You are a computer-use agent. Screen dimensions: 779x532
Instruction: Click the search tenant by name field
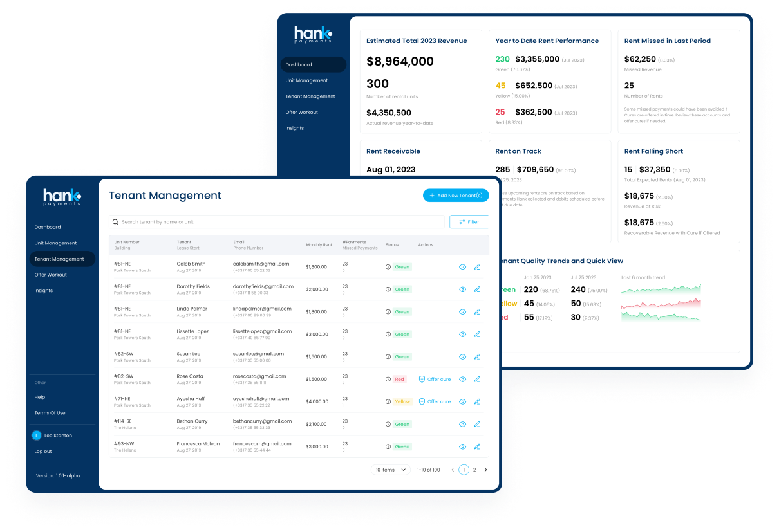(x=277, y=222)
